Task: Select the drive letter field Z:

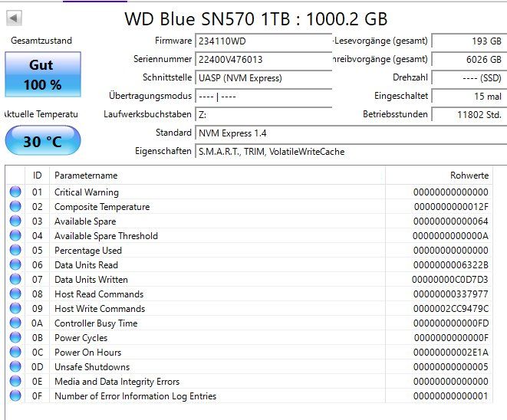Action: (264, 115)
